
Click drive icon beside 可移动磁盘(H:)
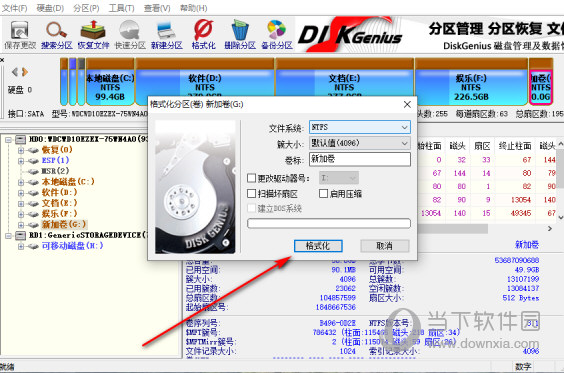tap(33, 246)
